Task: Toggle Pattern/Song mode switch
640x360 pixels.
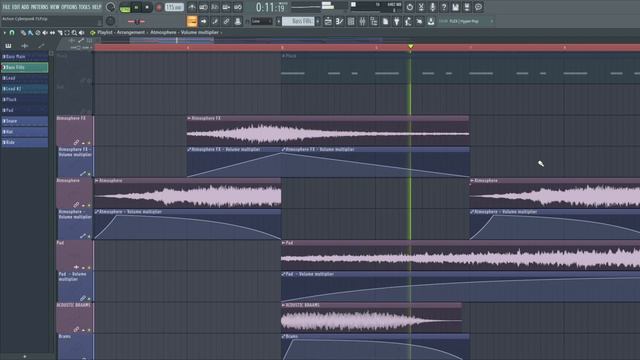Action: 125,7
